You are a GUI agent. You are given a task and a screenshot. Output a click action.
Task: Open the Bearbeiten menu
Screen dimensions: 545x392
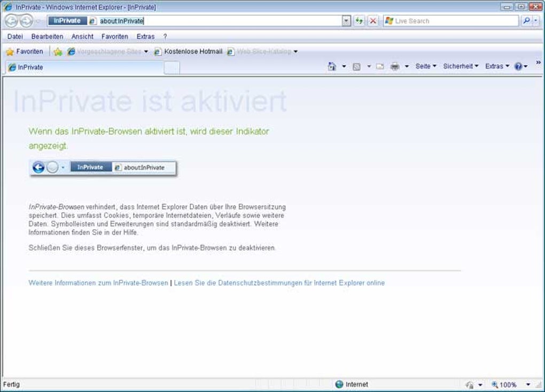(47, 36)
